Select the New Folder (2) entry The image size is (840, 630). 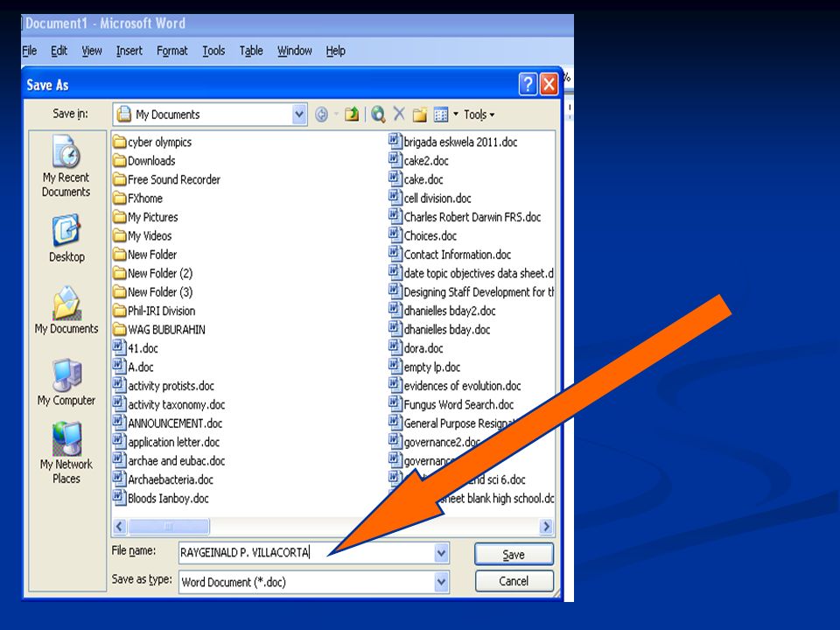coord(152,273)
